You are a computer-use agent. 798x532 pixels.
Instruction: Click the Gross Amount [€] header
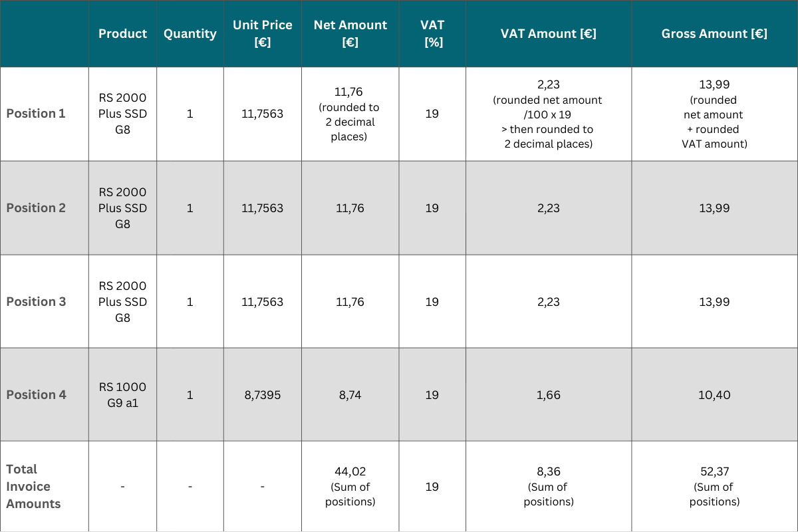pos(714,34)
